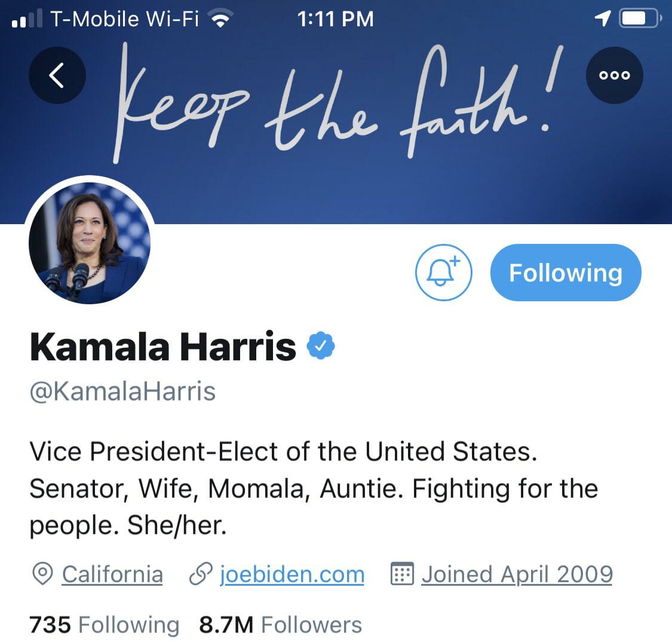Image resolution: width=672 pixels, height=642 pixels.
Task: View the 735 Following list
Action: (104, 625)
